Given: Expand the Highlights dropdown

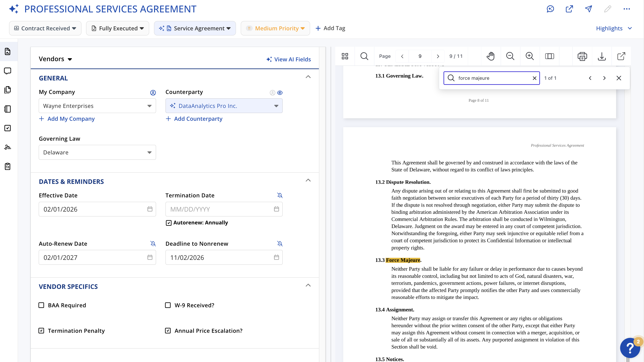Looking at the screenshot, I should pyautogui.click(x=614, y=28).
